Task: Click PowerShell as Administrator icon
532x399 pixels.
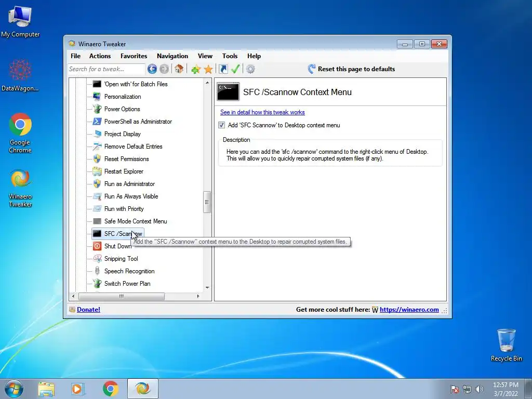Action: coord(97,122)
